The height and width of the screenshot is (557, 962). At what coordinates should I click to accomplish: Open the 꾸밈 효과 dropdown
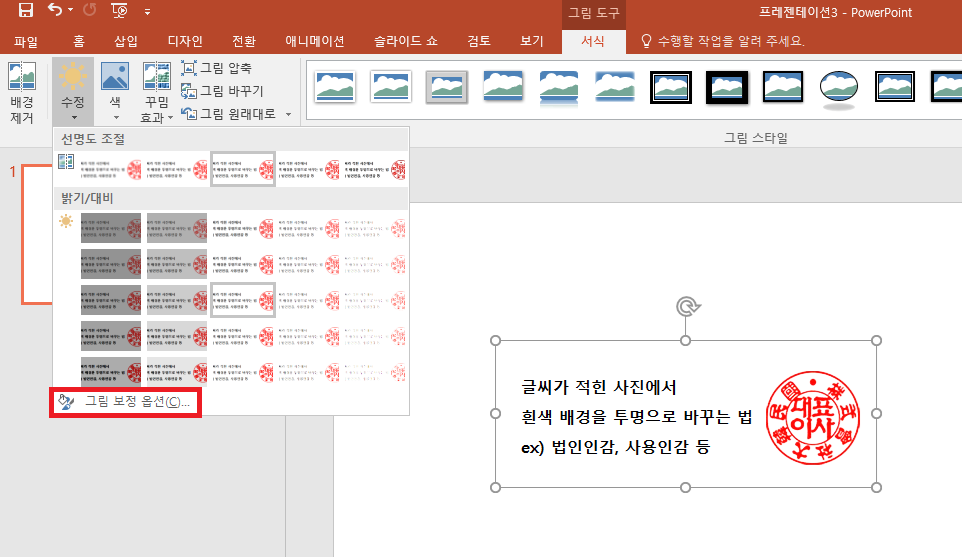pyautogui.click(x=156, y=93)
